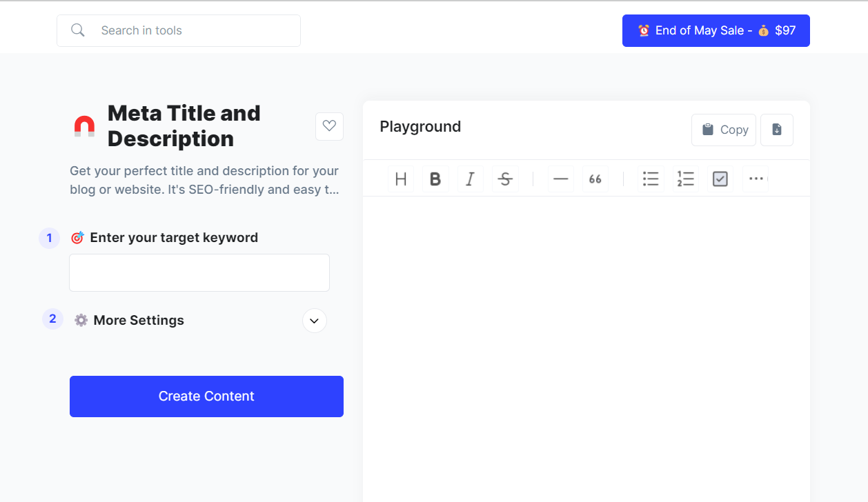
Task: Click the target keyword input field
Action: (x=199, y=273)
